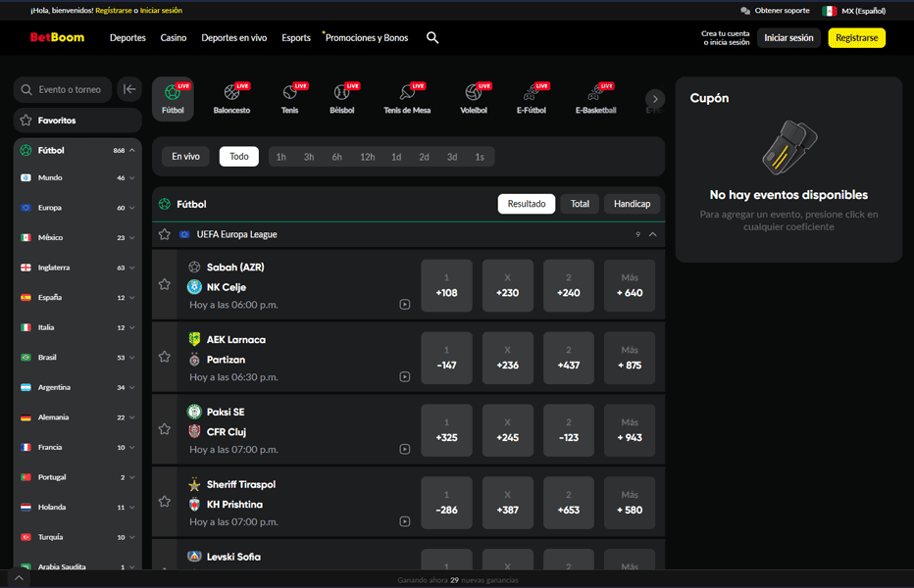914x588 pixels.
Task: Click the Evento o torneo search field
Action: click(63, 90)
